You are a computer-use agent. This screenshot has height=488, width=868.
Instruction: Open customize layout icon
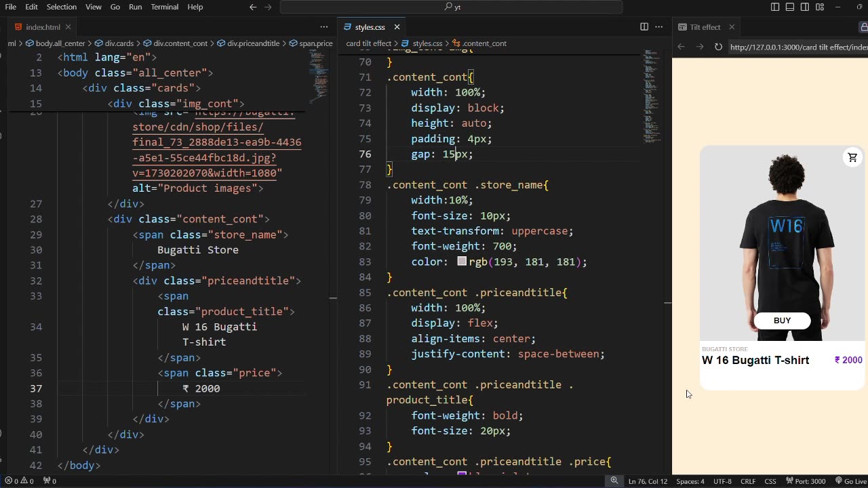coord(820,7)
